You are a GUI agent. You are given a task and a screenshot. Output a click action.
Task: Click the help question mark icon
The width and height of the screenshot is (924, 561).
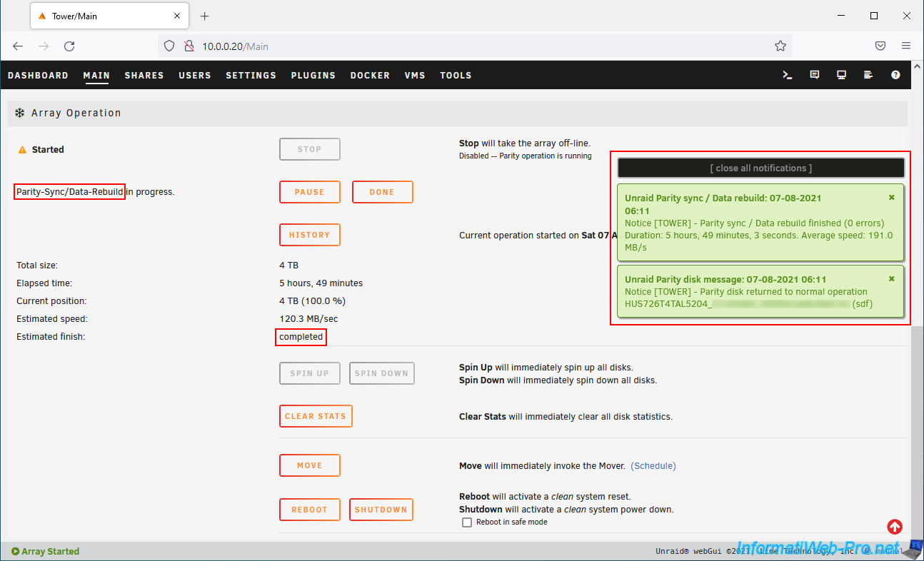[895, 75]
